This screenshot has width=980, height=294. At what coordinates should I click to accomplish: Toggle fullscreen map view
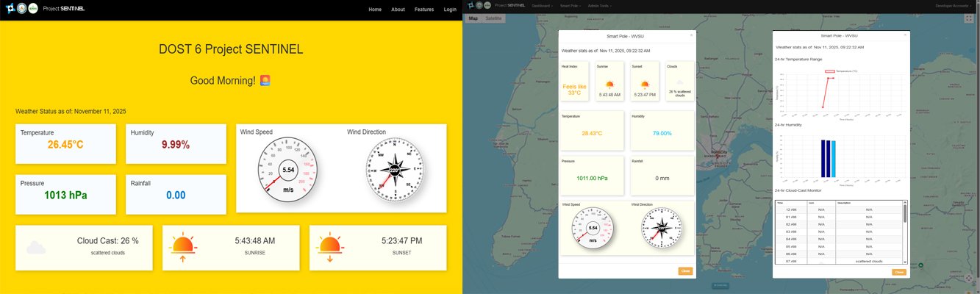pyautogui.click(x=968, y=18)
